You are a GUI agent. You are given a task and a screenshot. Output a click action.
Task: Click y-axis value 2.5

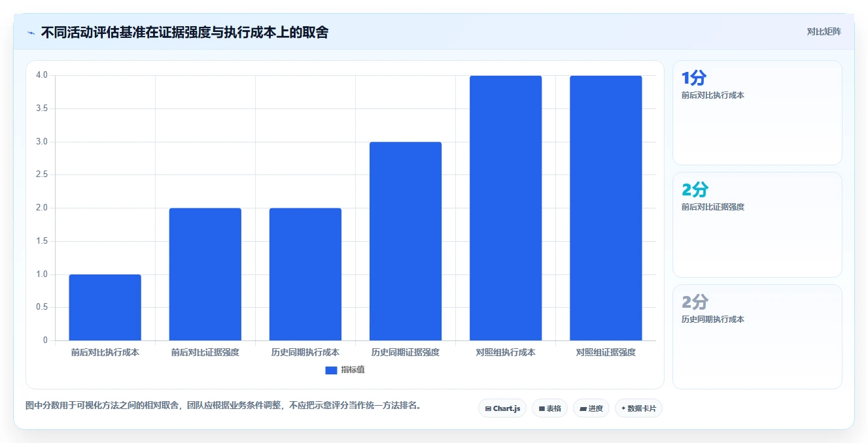tap(42, 174)
